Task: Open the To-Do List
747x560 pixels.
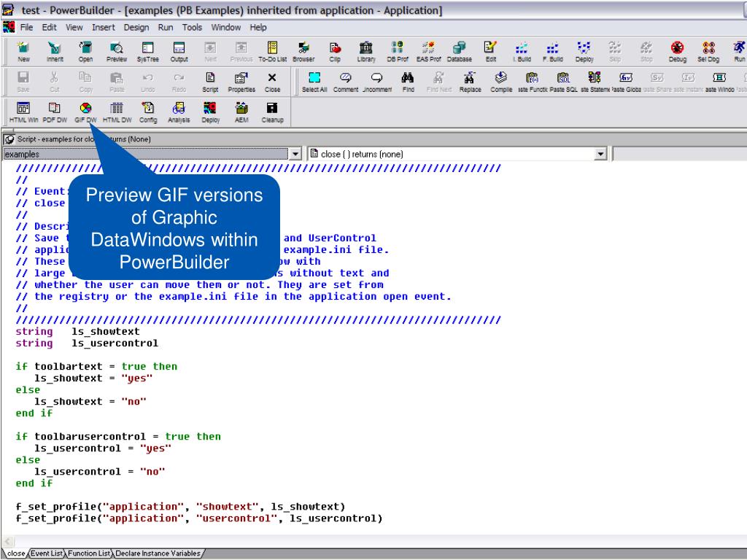Action: click(x=273, y=52)
